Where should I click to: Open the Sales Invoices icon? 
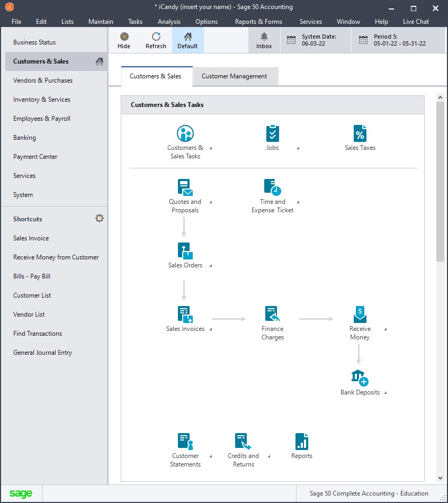[185, 315]
